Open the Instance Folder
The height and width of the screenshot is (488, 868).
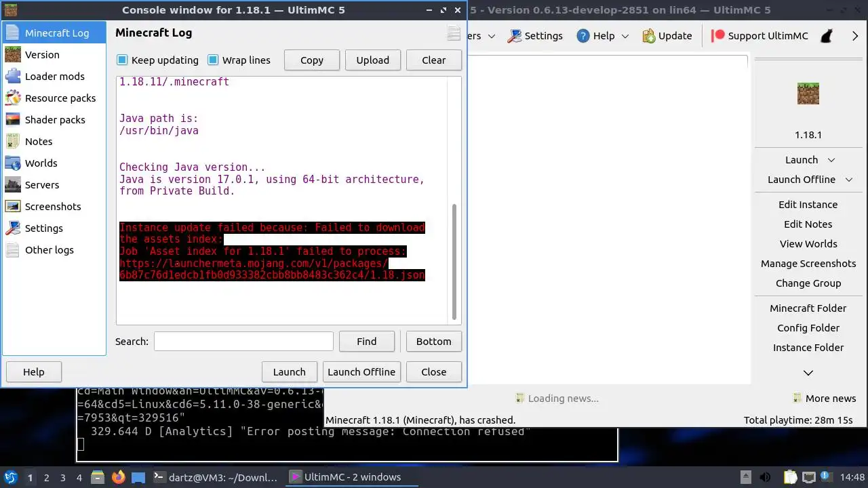[808, 348]
